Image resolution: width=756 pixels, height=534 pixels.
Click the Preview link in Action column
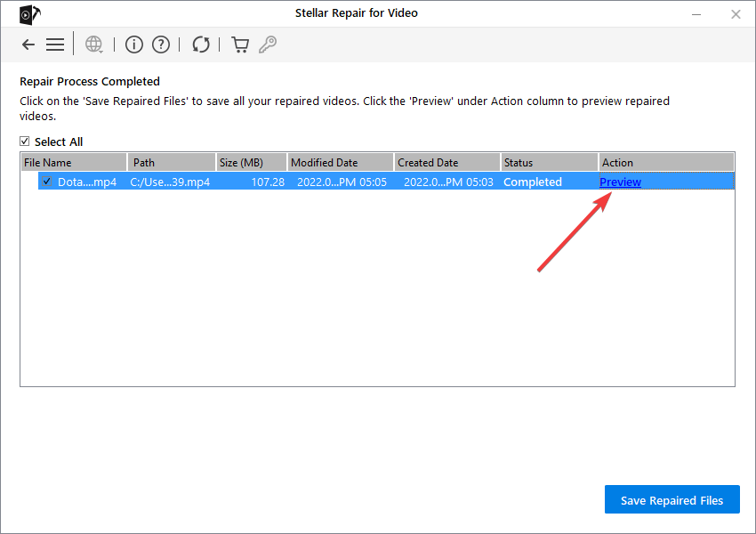pos(621,182)
